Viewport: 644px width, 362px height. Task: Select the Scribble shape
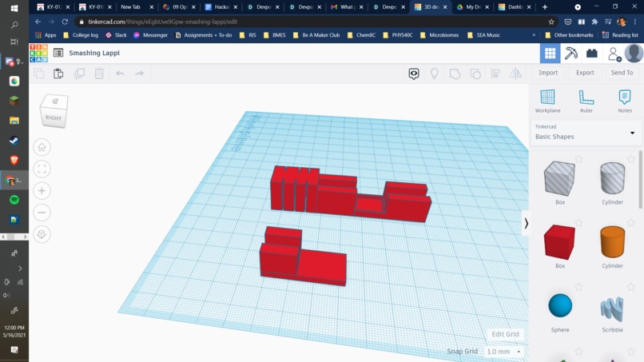612,310
